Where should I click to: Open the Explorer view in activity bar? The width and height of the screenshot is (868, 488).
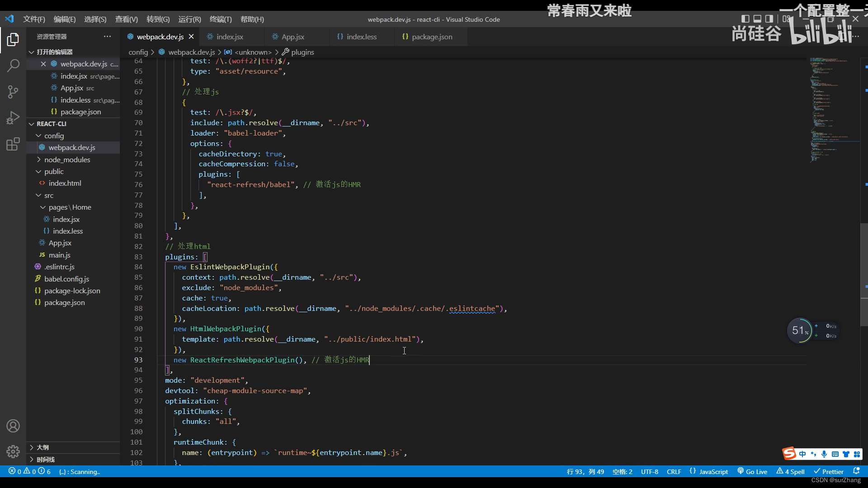pos(13,40)
